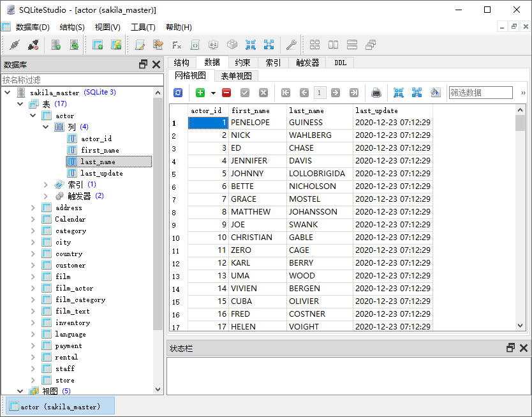Select the Connect to database icon

coord(15,45)
